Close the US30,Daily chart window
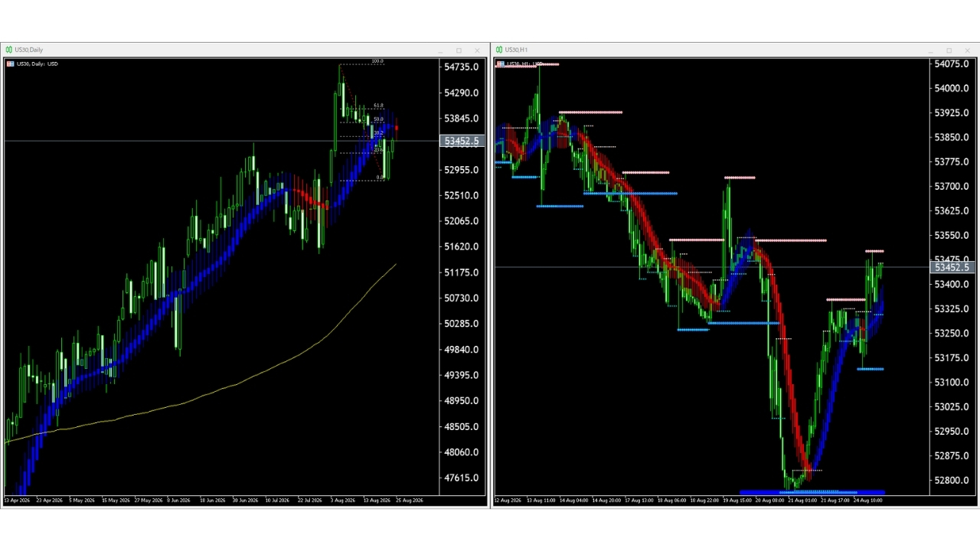This screenshot has height=551, width=980. click(x=477, y=51)
